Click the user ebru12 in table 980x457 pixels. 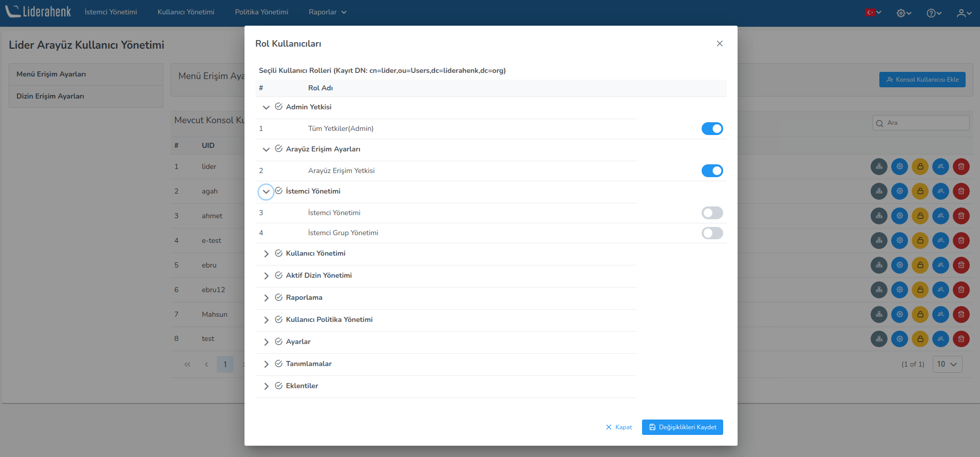[x=213, y=290]
